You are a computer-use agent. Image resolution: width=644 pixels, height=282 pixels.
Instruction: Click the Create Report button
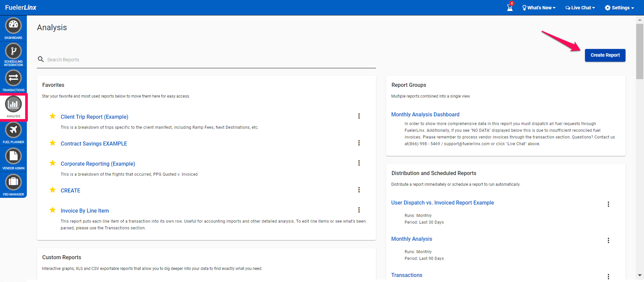[605, 55]
